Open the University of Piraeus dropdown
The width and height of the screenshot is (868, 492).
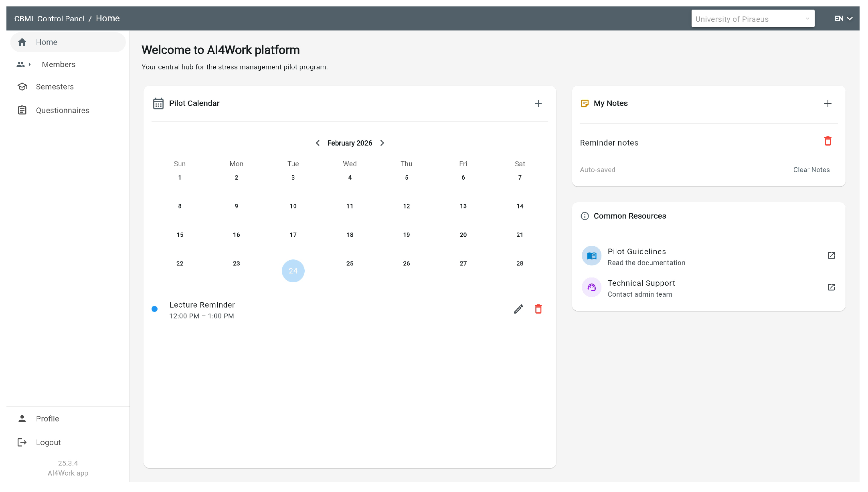[x=753, y=19]
